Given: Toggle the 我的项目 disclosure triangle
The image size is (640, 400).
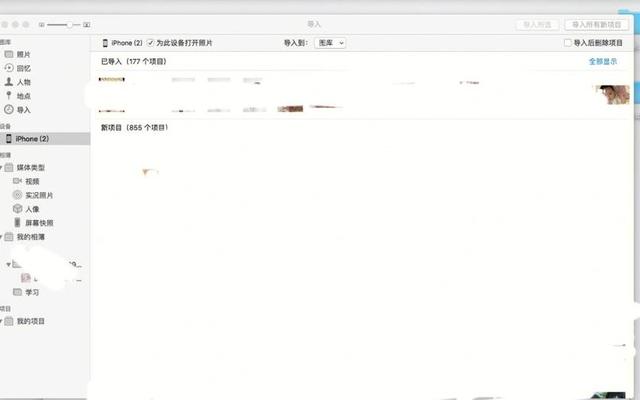Looking at the screenshot, I should point(1,321).
